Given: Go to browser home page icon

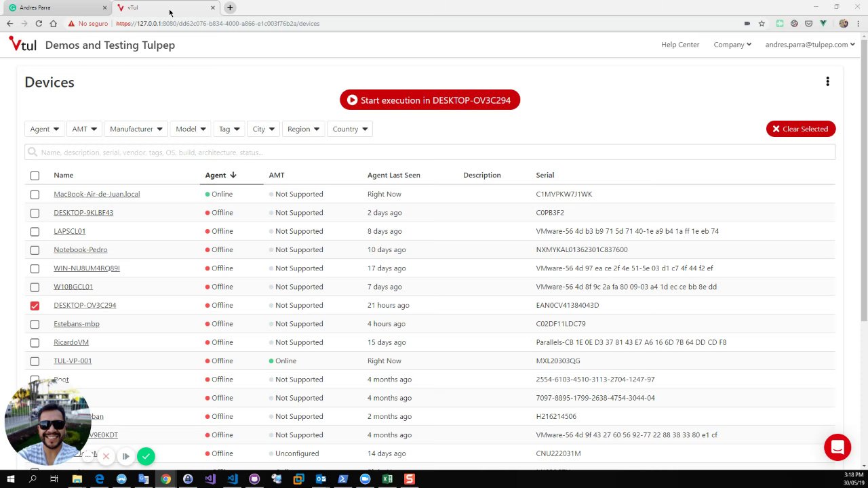Looking at the screenshot, I should (x=53, y=24).
